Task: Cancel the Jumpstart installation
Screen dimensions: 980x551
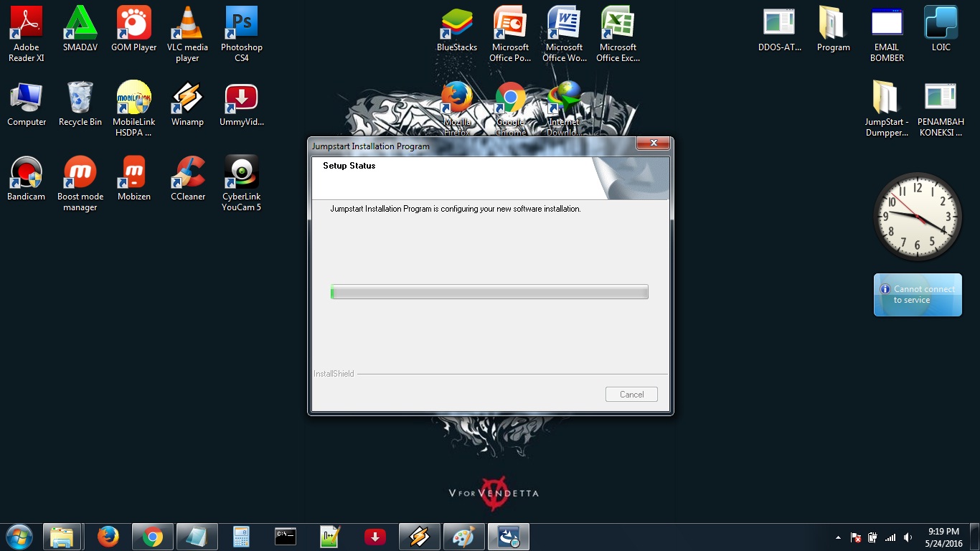Action: 631,395
